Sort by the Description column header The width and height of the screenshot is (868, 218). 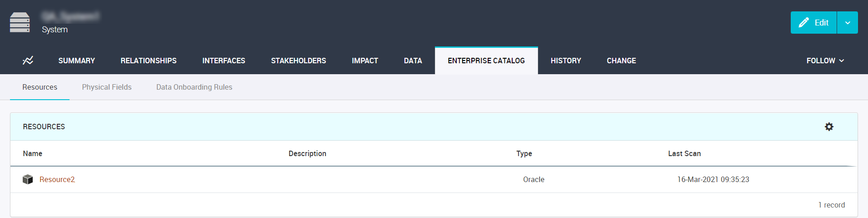click(x=307, y=153)
